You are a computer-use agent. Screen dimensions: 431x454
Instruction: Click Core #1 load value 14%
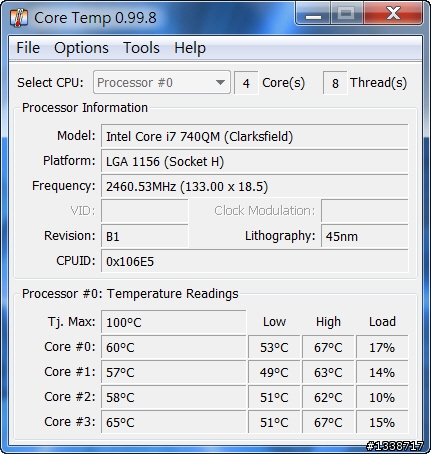[382, 372]
